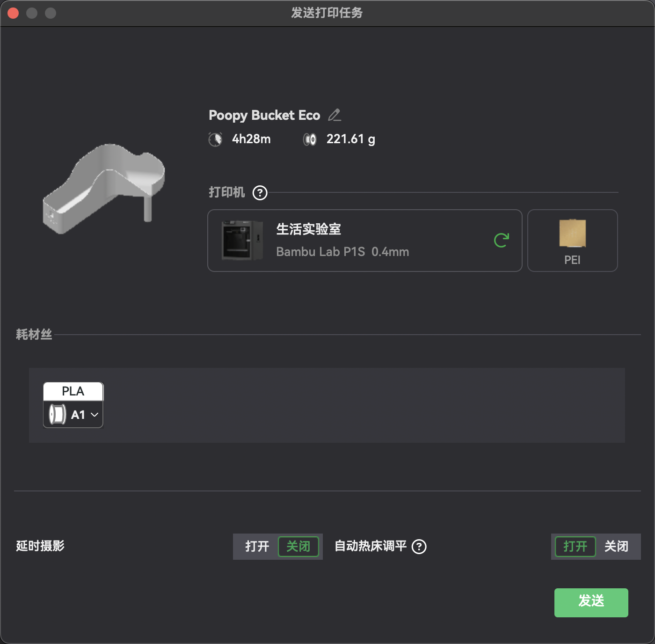
Task: Click the pencil icon to rename Poopy Bucket Eco
Action: click(335, 115)
